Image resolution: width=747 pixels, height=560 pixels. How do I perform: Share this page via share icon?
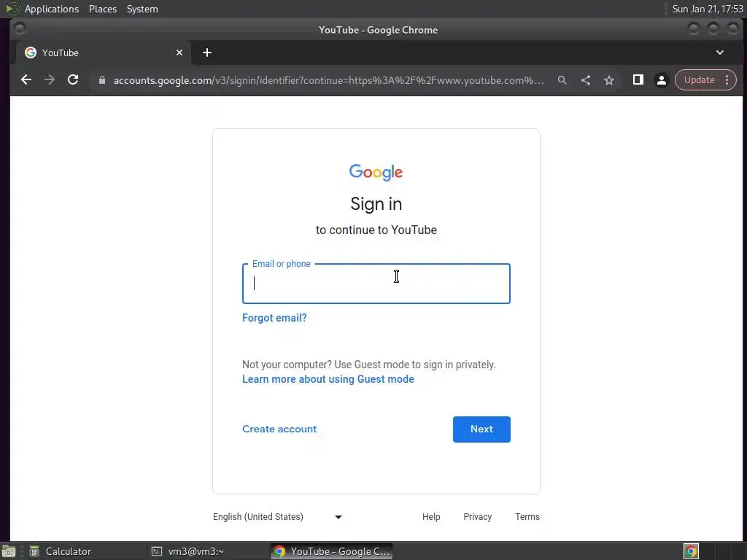pos(586,80)
